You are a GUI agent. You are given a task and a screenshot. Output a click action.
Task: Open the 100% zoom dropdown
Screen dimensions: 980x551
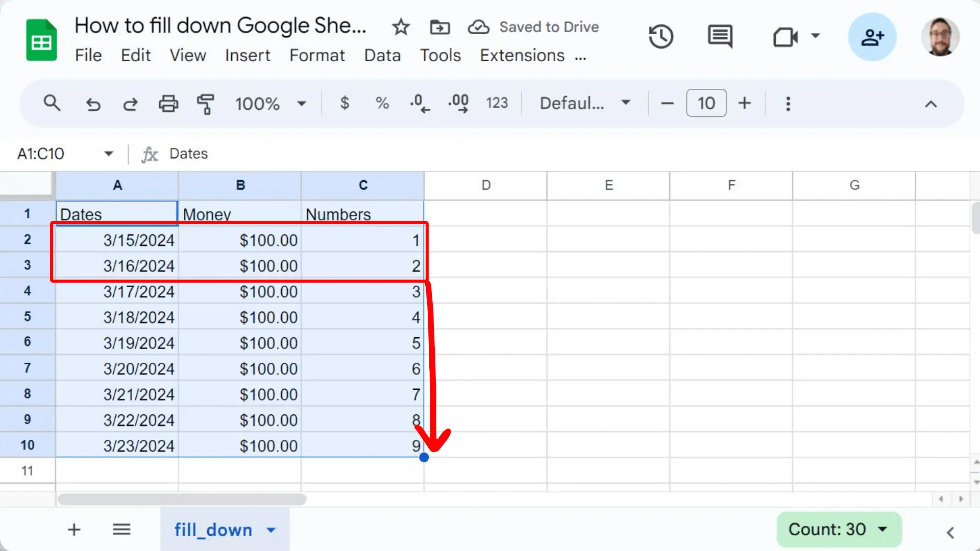click(271, 104)
